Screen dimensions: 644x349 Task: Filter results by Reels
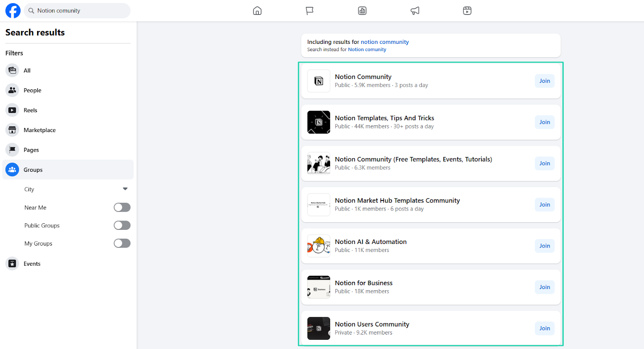pos(30,110)
